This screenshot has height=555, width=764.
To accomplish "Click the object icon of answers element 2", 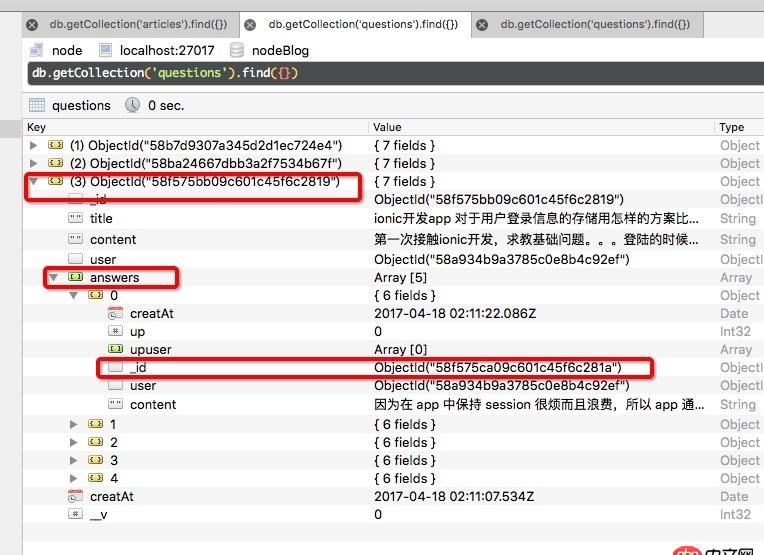I will tap(96, 442).
